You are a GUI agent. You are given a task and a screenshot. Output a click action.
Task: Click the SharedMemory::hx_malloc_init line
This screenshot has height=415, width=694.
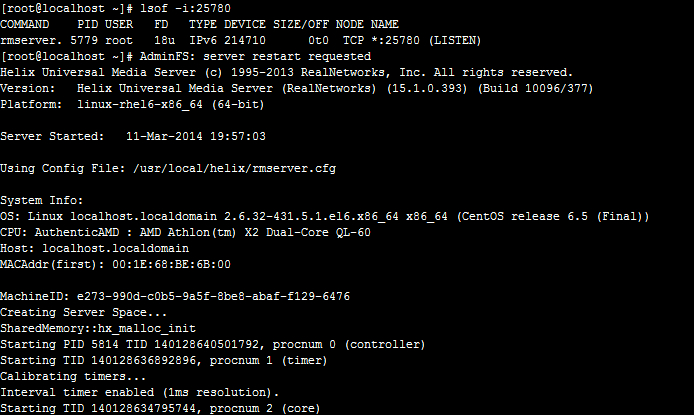[x=98, y=328]
